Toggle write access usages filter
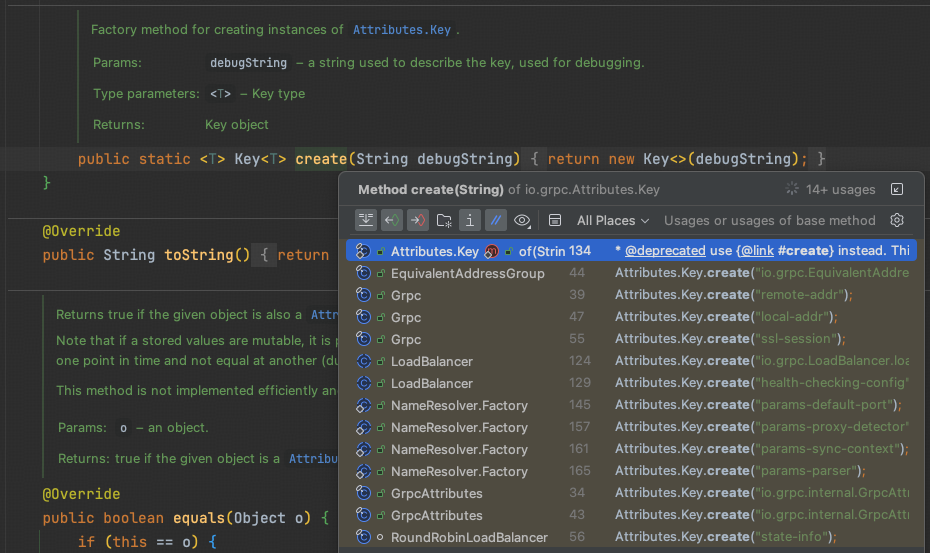 point(418,220)
